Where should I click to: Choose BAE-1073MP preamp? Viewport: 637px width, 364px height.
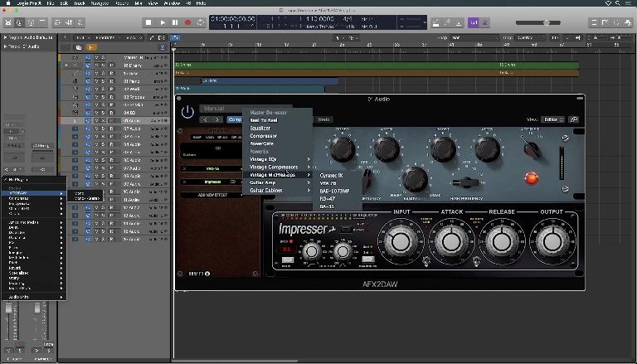[x=338, y=191]
